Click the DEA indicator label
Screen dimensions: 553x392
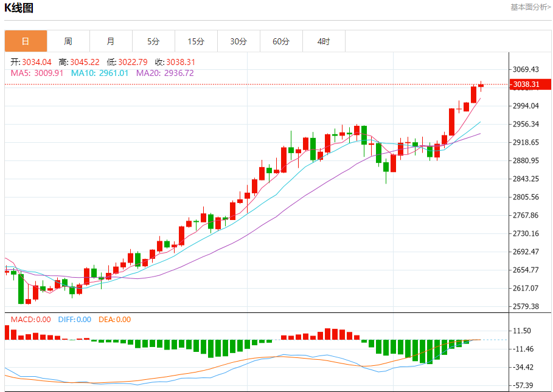114,320
